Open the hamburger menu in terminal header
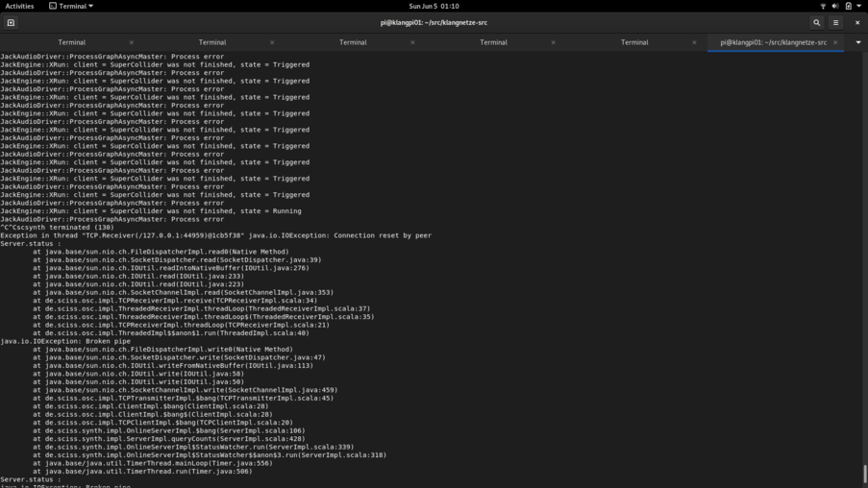Image resolution: width=868 pixels, height=488 pixels. coord(835,22)
